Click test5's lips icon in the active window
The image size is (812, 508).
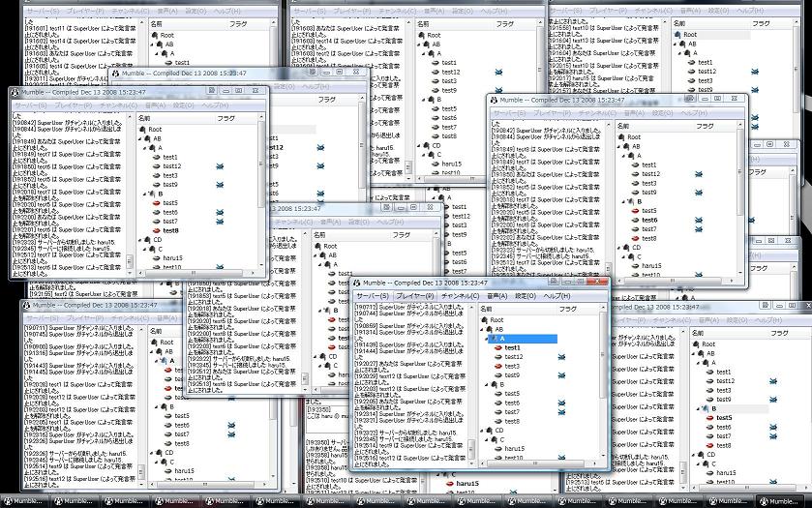(498, 394)
